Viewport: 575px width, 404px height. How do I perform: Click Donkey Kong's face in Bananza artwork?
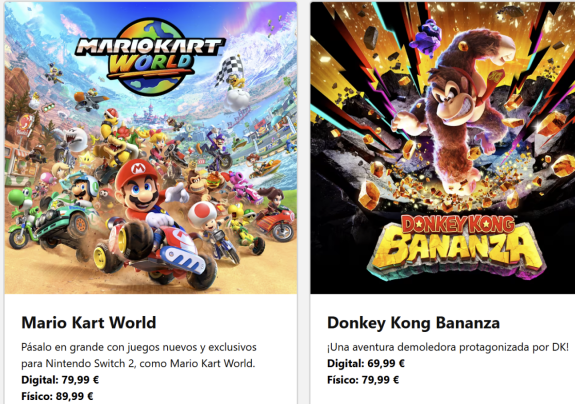[451, 92]
